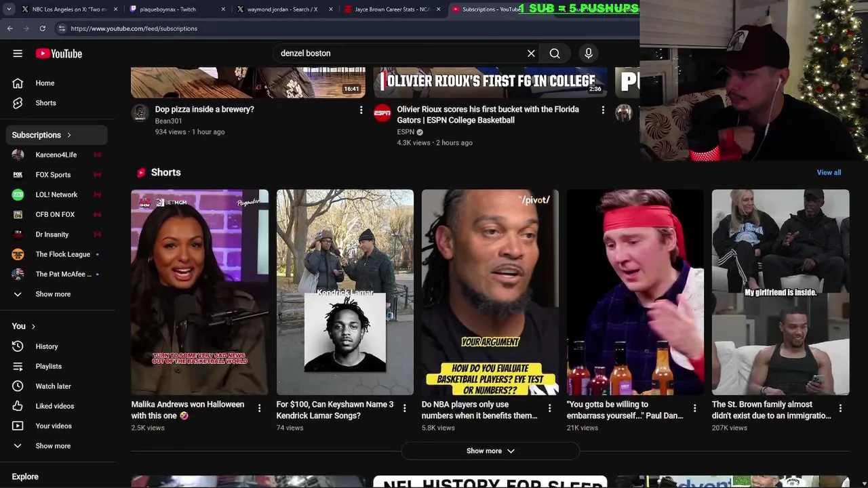
Task: Switch to the Jayce Brown Career Stats tab
Action: click(x=392, y=9)
